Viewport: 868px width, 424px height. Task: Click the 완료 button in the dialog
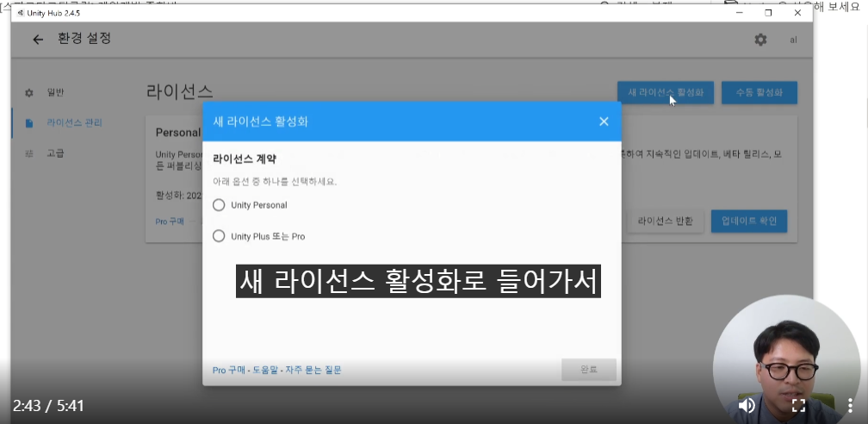588,370
